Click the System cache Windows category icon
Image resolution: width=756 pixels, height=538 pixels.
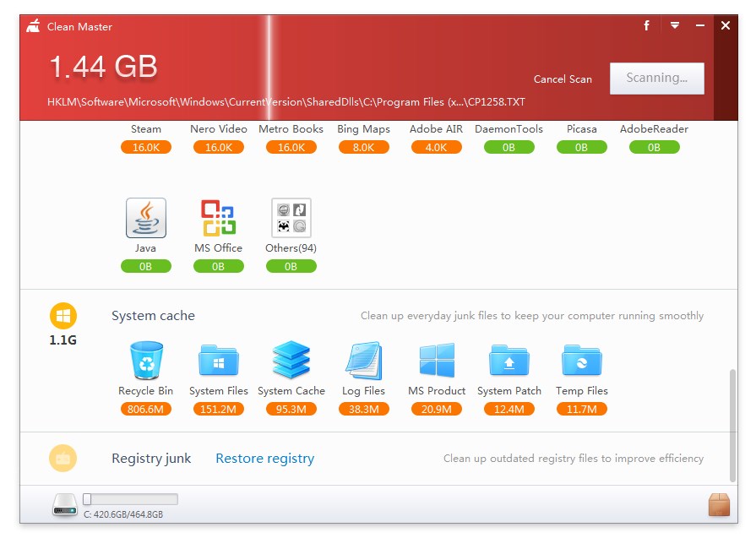(63, 316)
